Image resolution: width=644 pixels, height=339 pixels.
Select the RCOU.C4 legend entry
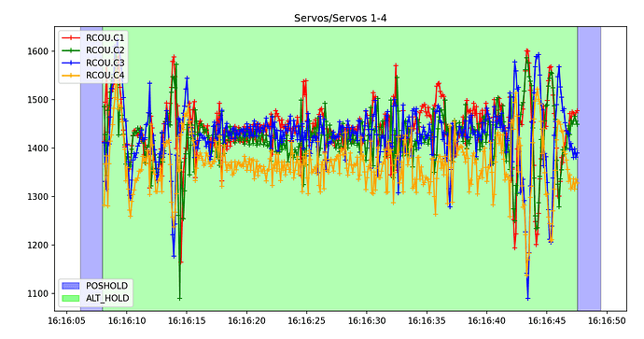tap(92, 76)
